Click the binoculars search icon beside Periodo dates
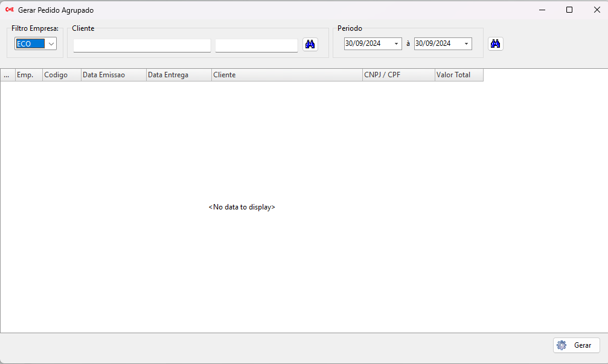Screen dimensions: 608x364 coord(496,44)
